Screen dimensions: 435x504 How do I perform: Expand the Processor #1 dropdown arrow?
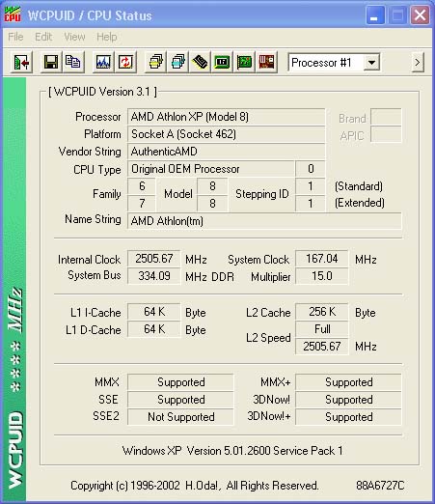click(371, 63)
